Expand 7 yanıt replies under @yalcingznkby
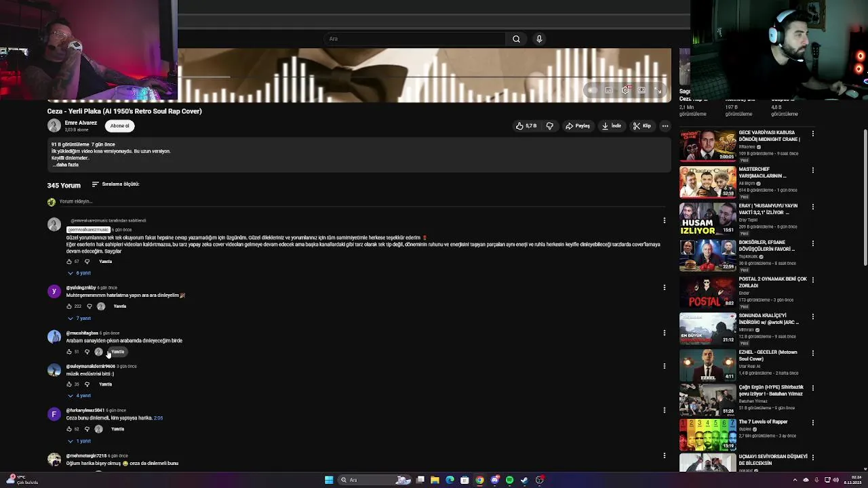 [x=79, y=319]
